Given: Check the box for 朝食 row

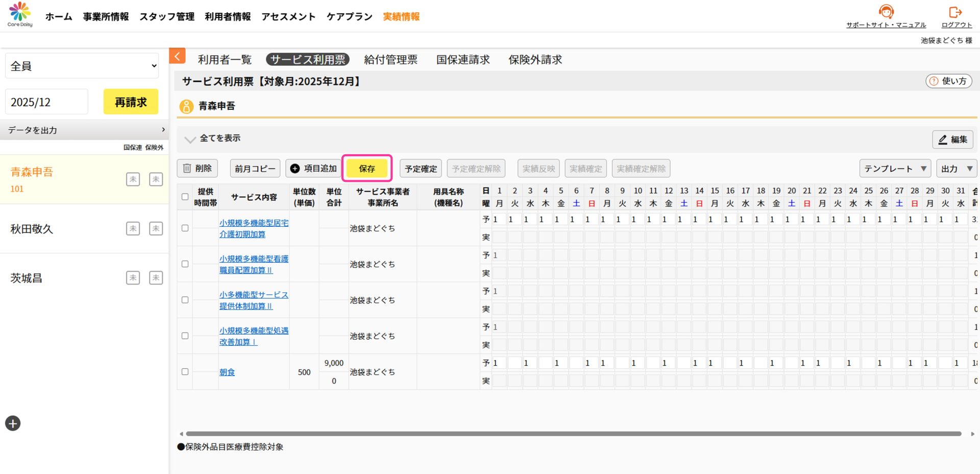Looking at the screenshot, I should (x=185, y=372).
